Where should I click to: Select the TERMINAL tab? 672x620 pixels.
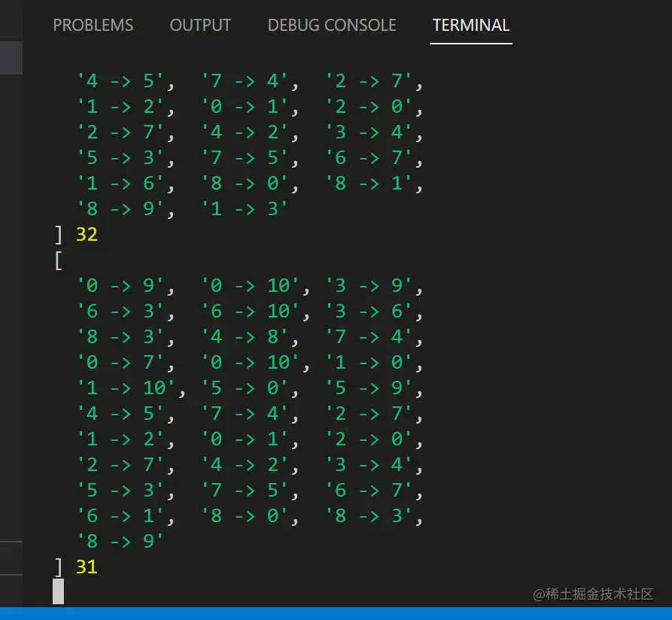point(471,25)
